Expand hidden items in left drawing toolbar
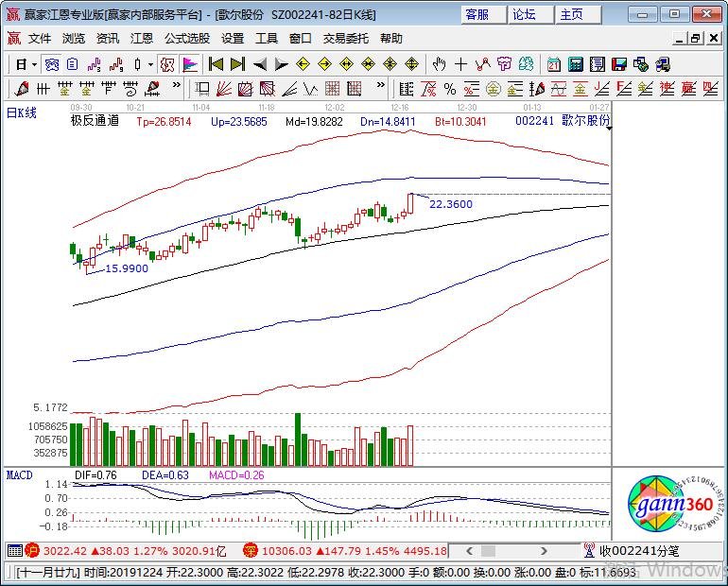 176,85
